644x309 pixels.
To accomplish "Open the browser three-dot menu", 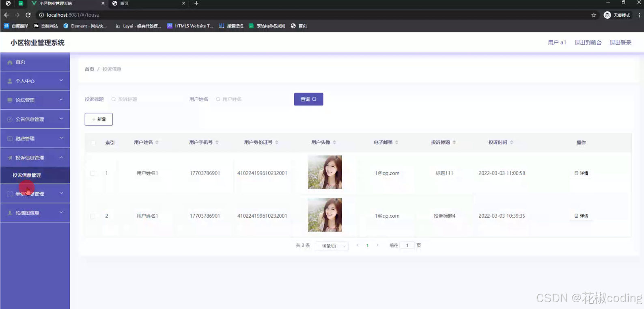I will [x=639, y=15].
